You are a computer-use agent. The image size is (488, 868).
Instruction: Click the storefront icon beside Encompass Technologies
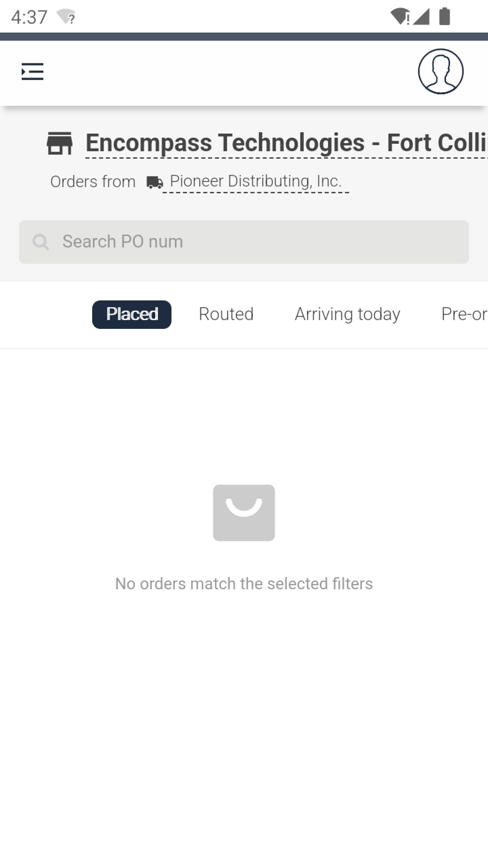[60, 143]
